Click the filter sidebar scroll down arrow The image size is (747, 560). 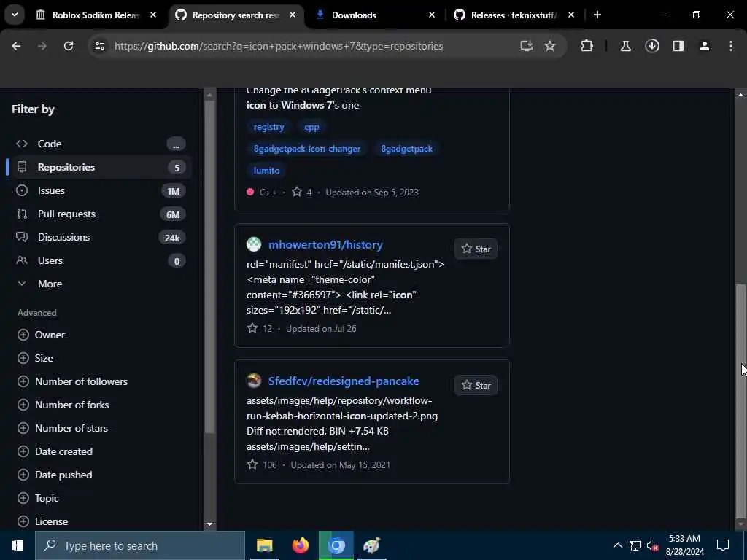(x=209, y=524)
